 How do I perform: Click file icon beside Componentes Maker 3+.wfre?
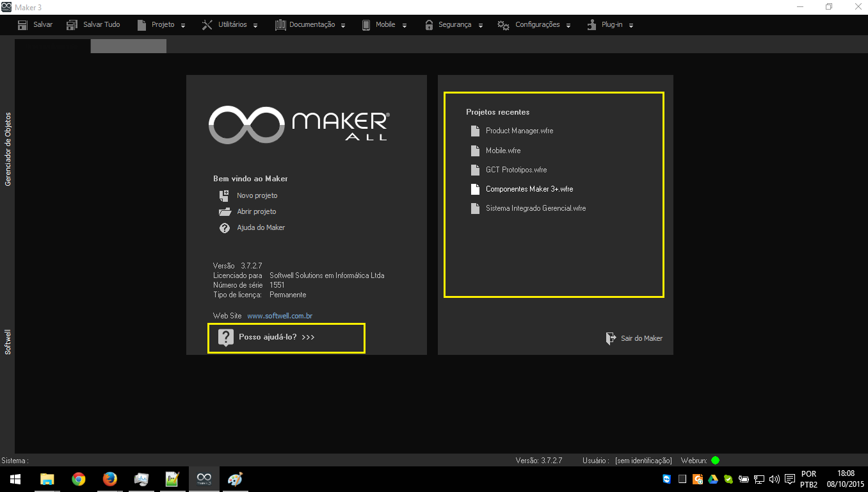(x=475, y=190)
